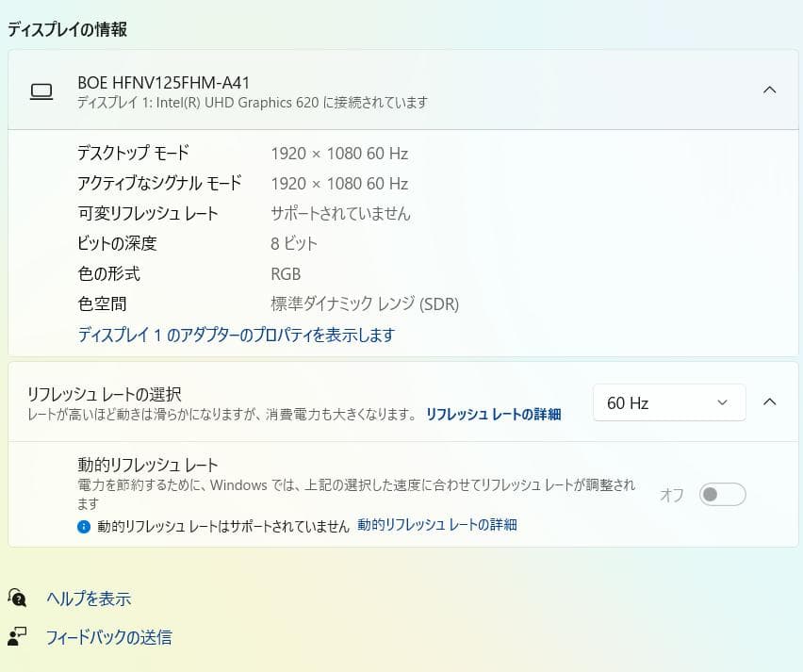Click the headset icon next to ヘルプを表示
The width and height of the screenshot is (803, 672).
18,598
